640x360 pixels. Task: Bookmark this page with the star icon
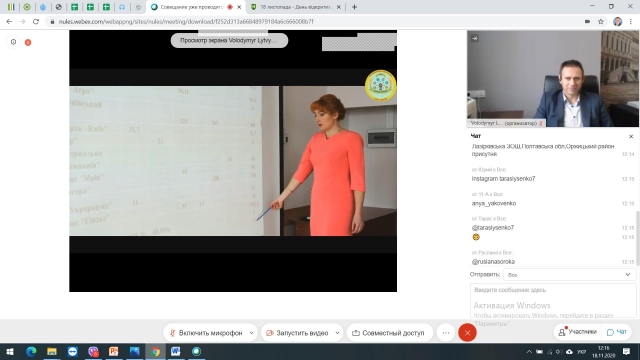(x=601, y=22)
